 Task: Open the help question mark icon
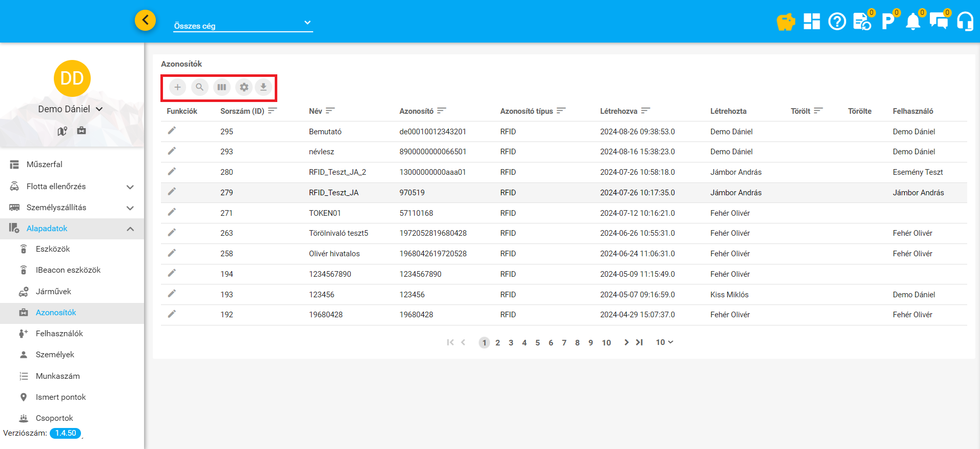point(837,22)
